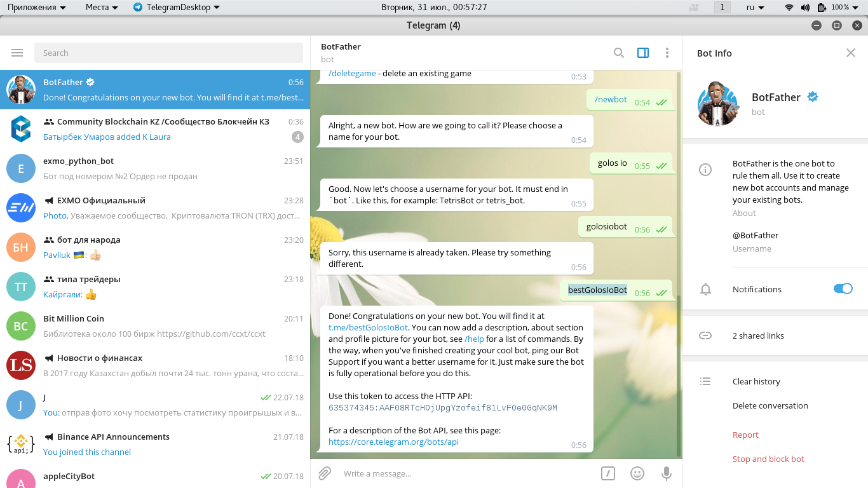Click the EXMO Официальный channel avatar
The image size is (868, 488).
tap(21, 208)
